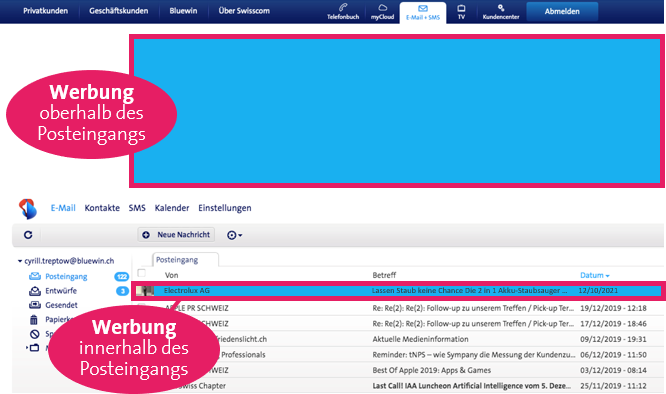Click the blue banner ad above the inbox
The height and width of the screenshot is (394, 666).
click(x=397, y=111)
